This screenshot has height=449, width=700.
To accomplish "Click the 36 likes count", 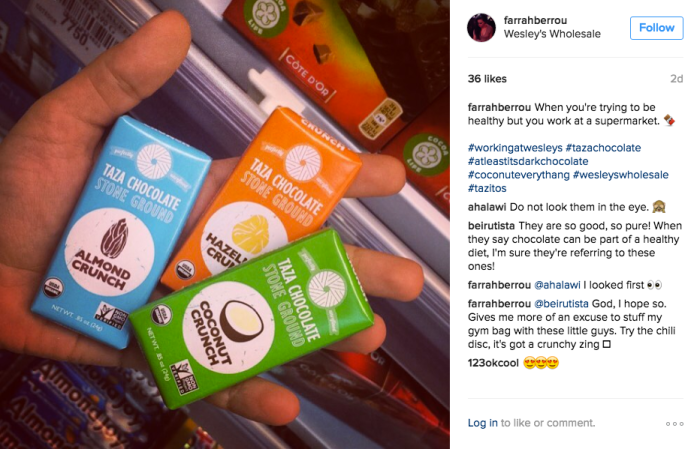I will [487, 79].
